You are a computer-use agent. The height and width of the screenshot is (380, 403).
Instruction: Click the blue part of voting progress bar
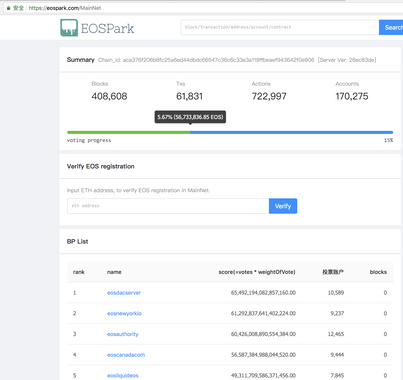(291, 132)
